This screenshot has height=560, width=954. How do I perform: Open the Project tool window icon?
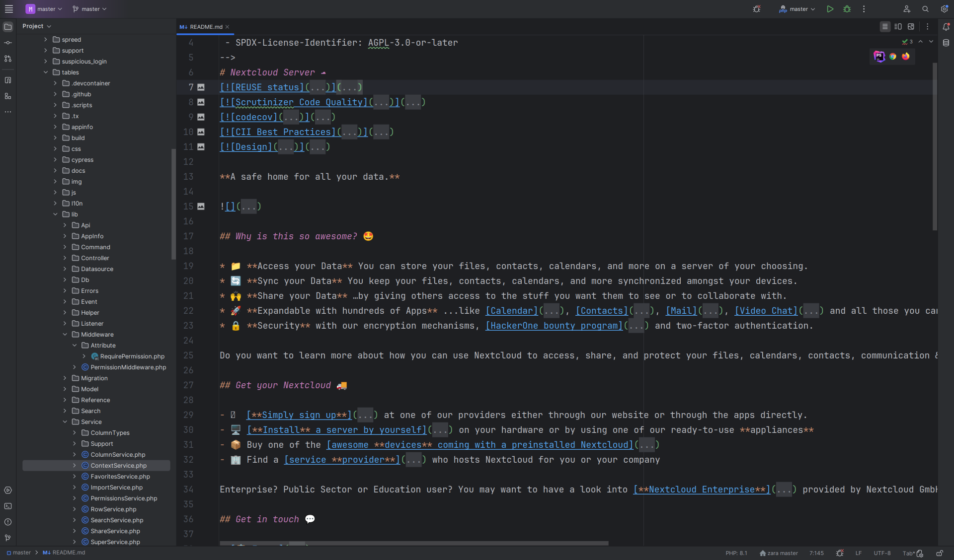coord(8,26)
